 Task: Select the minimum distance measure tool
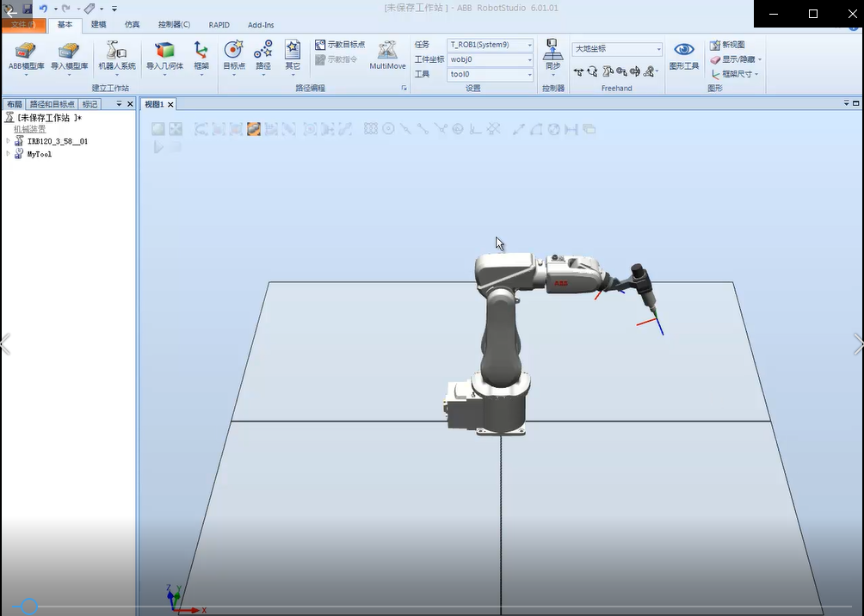pyautogui.click(x=571, y=129)
